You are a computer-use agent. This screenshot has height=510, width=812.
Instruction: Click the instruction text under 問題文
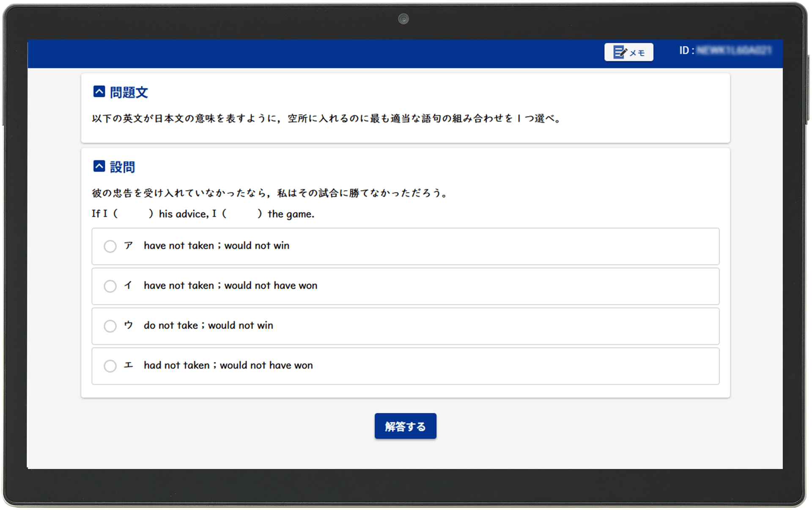(x=326, y=119)
